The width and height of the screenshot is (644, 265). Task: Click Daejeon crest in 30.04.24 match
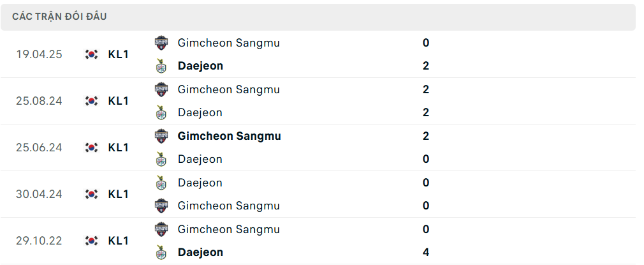click(x=161, y=183)
